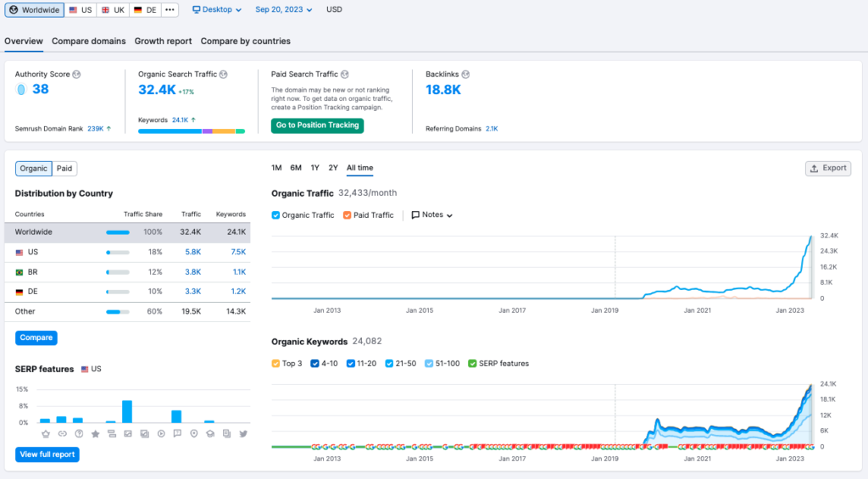Toggle the 11-20 keywords checkbox
The height and width of the screenshot is (479, 868).
(x=350, y=364)
